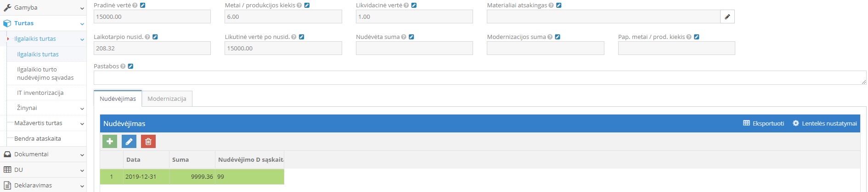Open Lentelės nustatymai table settings
The height and width of the screenshot is (192, 868).
click(825, 124)
